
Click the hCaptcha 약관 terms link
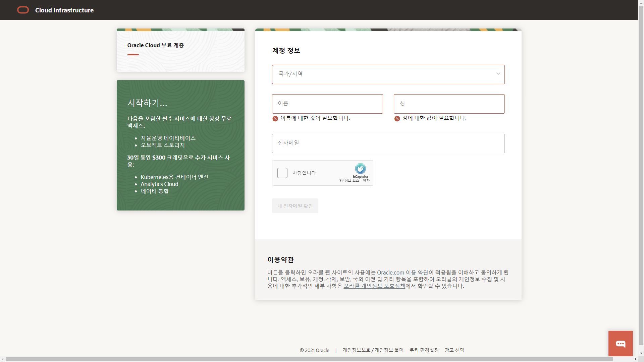coord(366,181)
